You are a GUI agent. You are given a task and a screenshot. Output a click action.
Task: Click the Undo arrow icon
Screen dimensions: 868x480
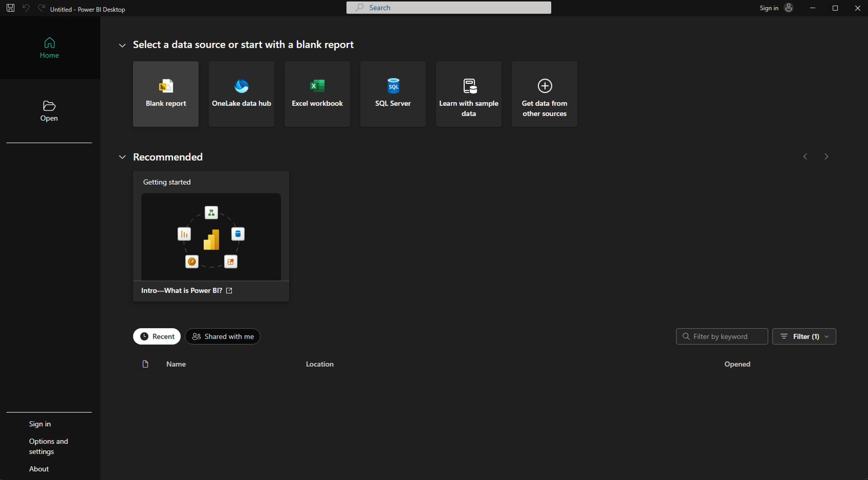click(26, 8)
